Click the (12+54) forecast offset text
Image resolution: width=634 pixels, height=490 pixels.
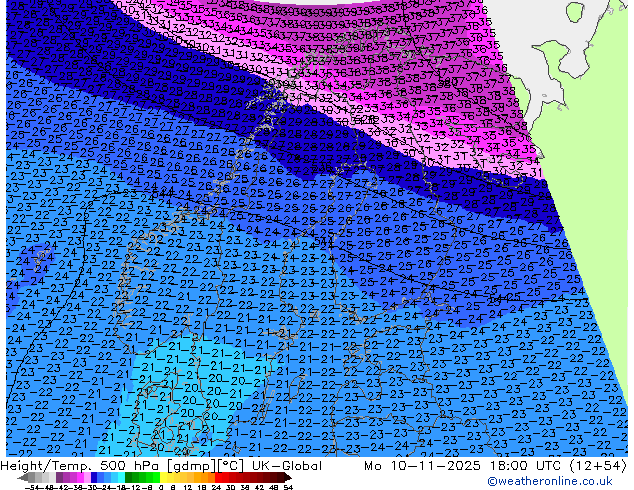[x=598, y=466]
